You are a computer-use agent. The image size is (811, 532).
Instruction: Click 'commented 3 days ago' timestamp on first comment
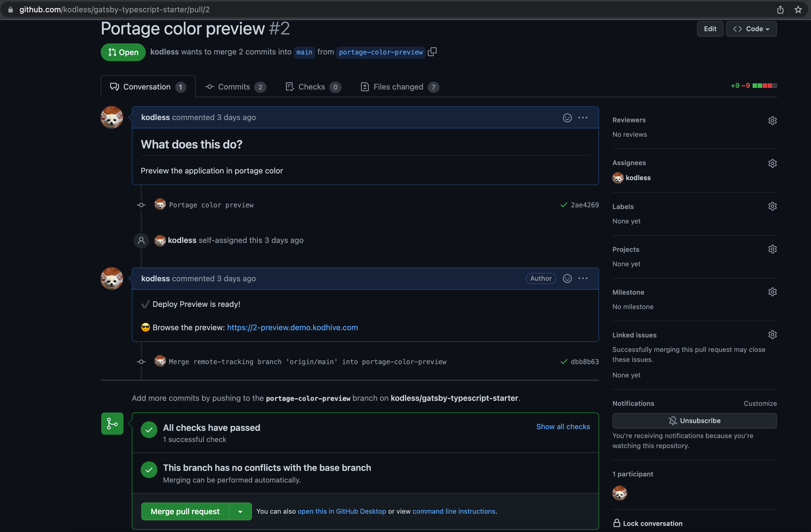tap(214, 117)
